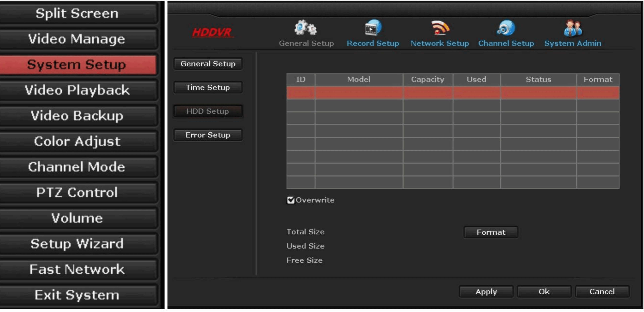This screenshot has width=644, height=312.
Task: Toggle the Overwrite checkbox
Action: pos(290,200)
